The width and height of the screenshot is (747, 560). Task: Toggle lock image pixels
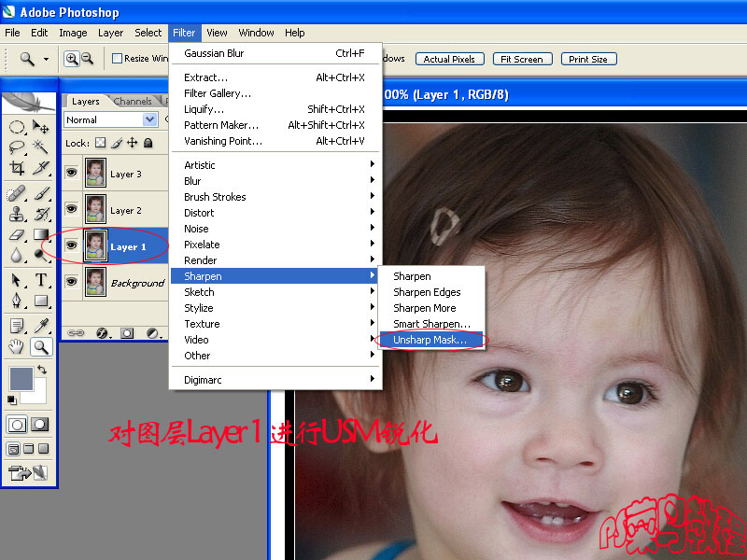coord(116,143)
